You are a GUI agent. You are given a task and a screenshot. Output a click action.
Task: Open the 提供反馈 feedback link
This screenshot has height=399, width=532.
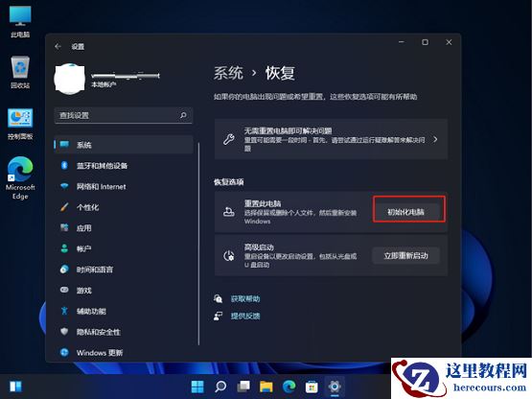click(245, 317)
